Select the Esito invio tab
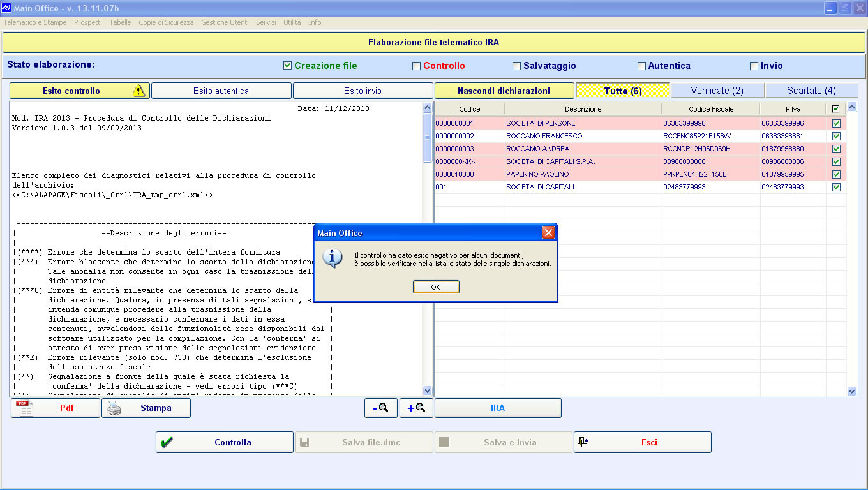Screen dimensions: 868x490 (x=363, y=91)
